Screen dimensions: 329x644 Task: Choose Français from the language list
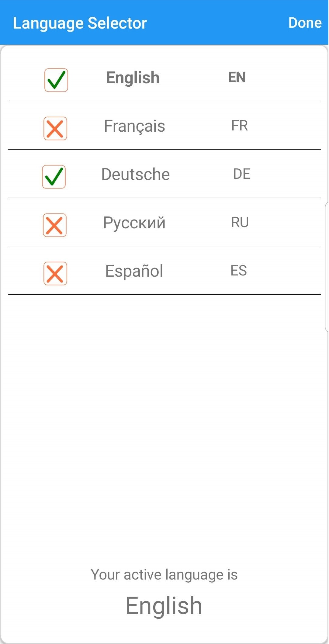pos(134,126)
